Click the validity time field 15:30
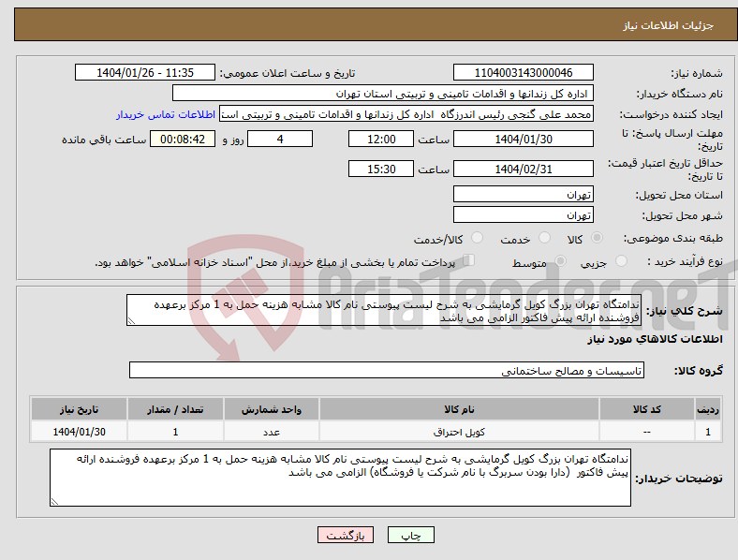 coord(381,169)
